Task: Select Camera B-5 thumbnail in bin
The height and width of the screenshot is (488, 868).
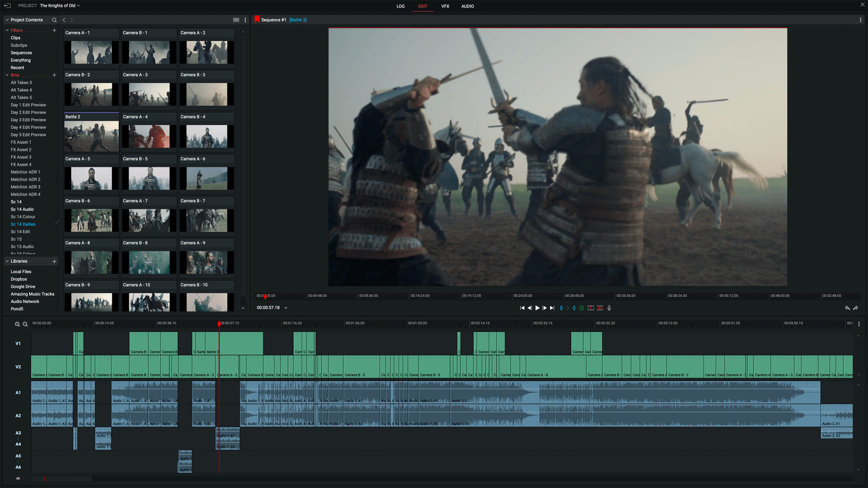Action: coord(149,177)
